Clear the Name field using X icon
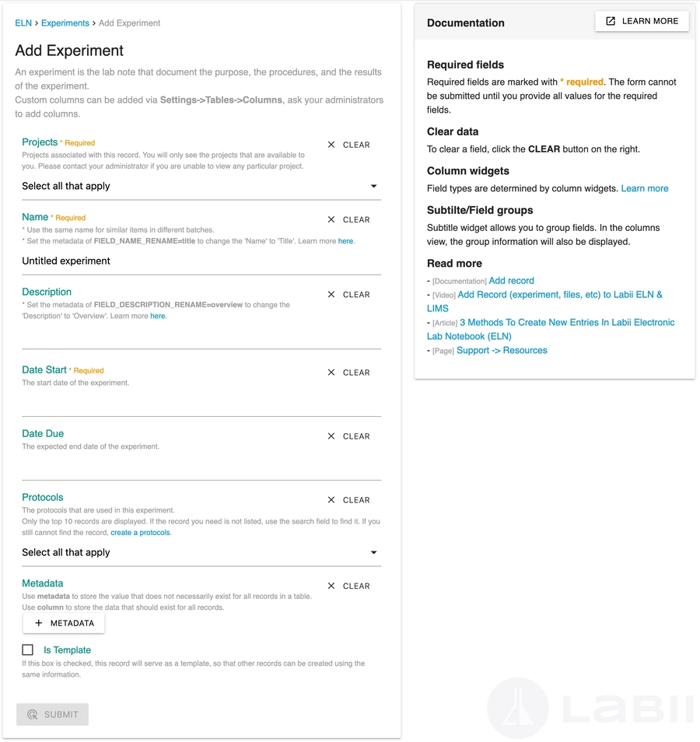 (331, 219)
